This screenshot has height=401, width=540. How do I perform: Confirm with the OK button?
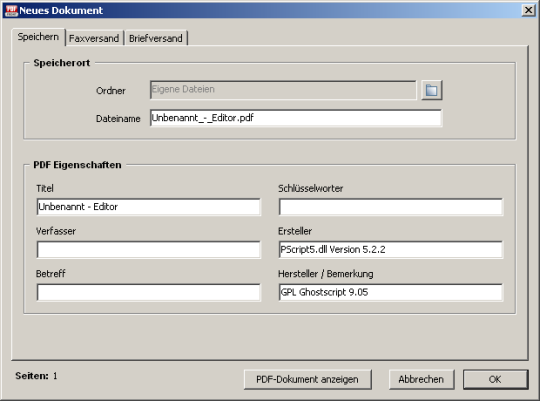click(x=495, y=379)
